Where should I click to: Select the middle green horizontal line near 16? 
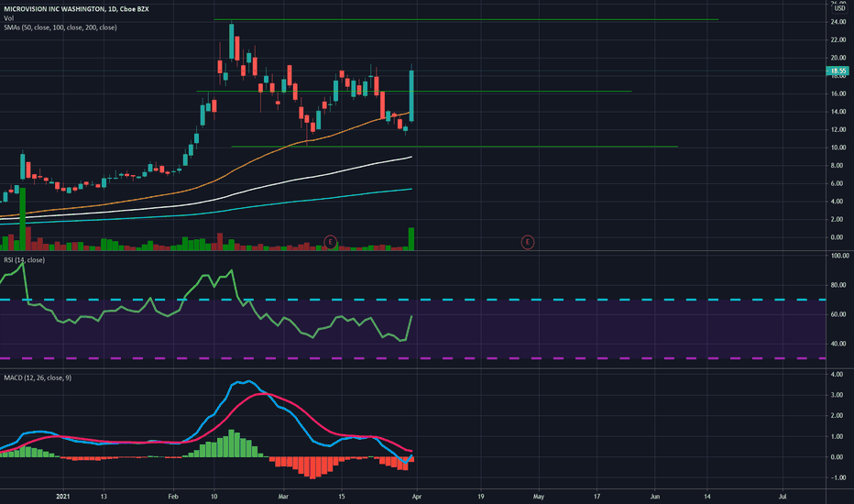pyautogui.click(x=414, y=91)
